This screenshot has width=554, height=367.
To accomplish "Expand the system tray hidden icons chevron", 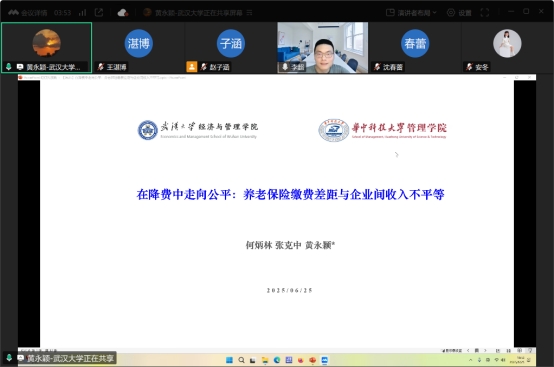I will (470, 360).
